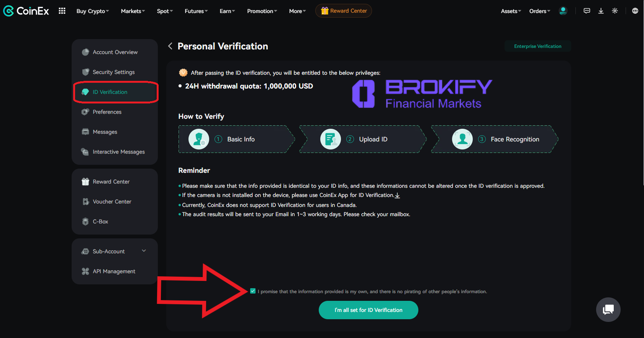Screen dimensions: 644x338
Task: Click the download app icon
Action: pos(601,11)
